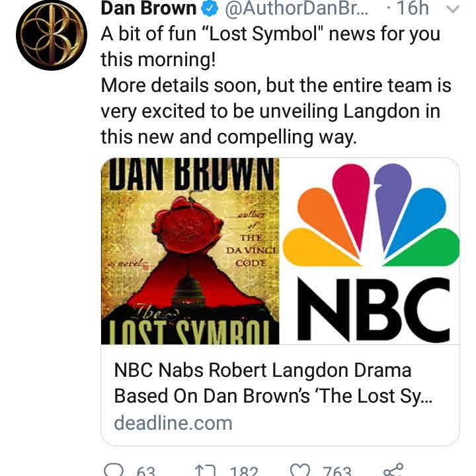The width and height of the screenshot is (476, 476).
Task: Expand the tweet options chevron
Action: point(453,10)
